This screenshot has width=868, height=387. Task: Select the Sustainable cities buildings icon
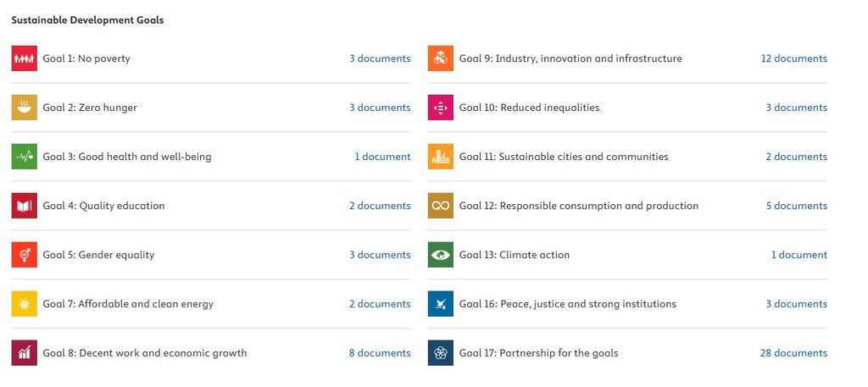441,157
